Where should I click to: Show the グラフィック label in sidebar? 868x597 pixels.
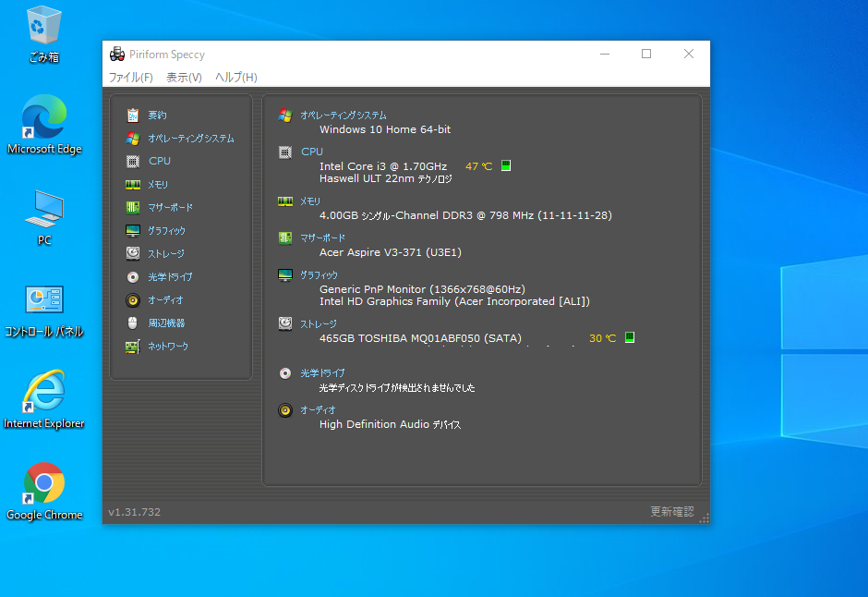point(166,230)
